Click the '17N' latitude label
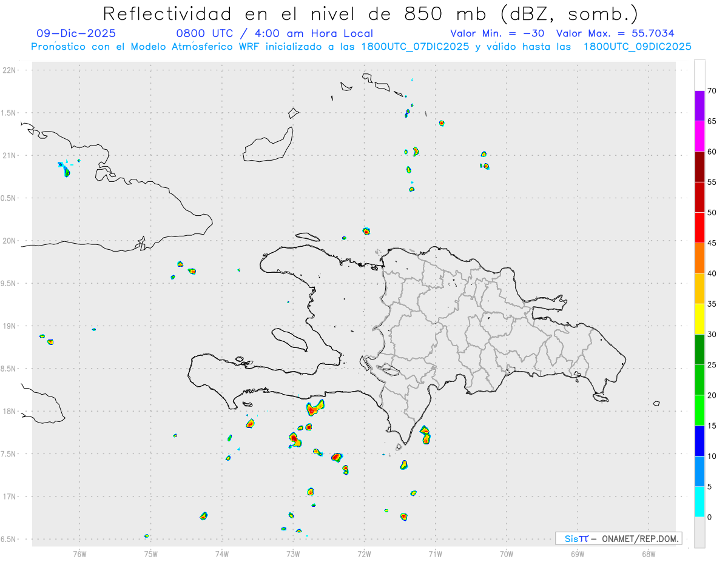This screenshot has height=562, width=728. (x=10, y=497)
